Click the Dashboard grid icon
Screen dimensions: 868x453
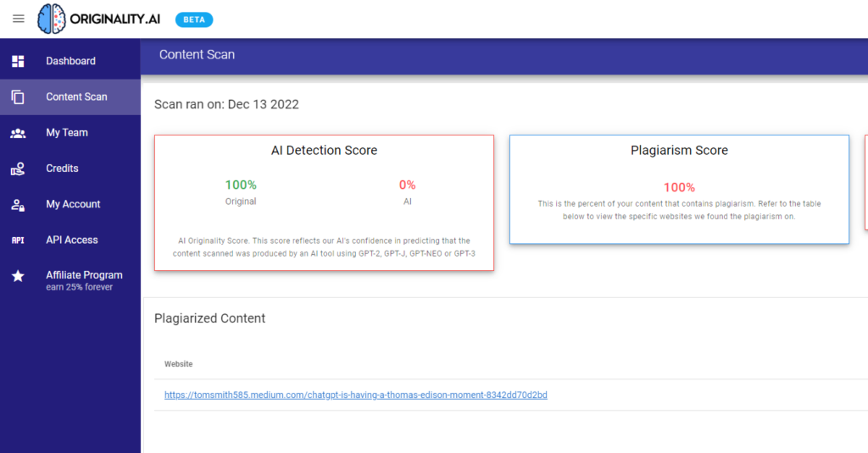pos(18,61)
